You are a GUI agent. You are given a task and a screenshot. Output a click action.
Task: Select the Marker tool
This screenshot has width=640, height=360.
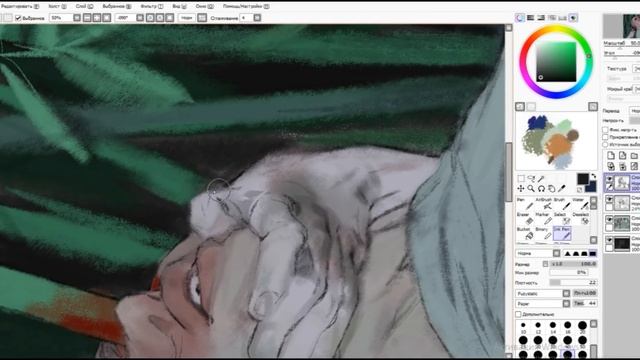543,219
